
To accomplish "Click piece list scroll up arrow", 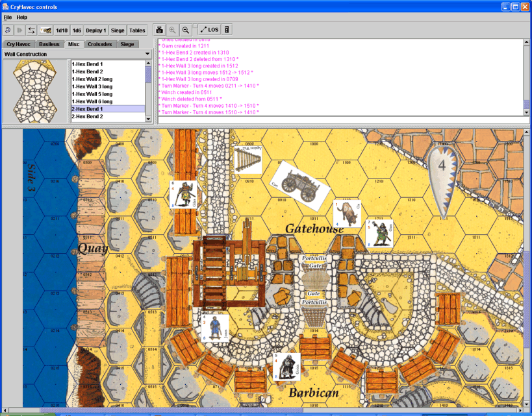I will click(x=148, y=64).
